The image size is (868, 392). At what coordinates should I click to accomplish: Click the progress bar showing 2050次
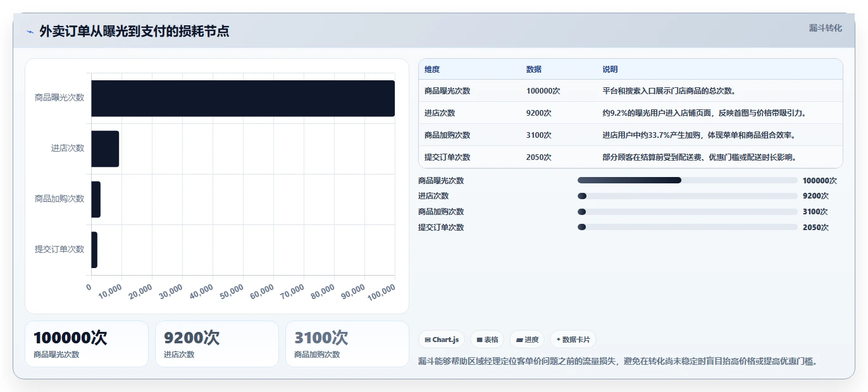tap(688, 227)
